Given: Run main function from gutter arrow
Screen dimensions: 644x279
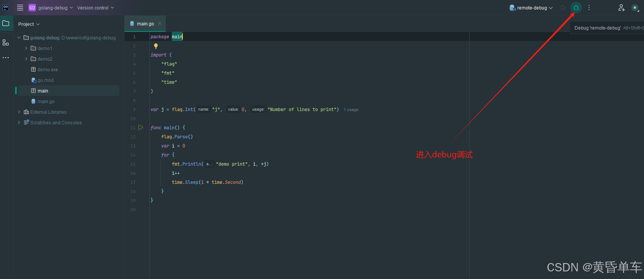Looking at the screenshot, I should (141, 127).
